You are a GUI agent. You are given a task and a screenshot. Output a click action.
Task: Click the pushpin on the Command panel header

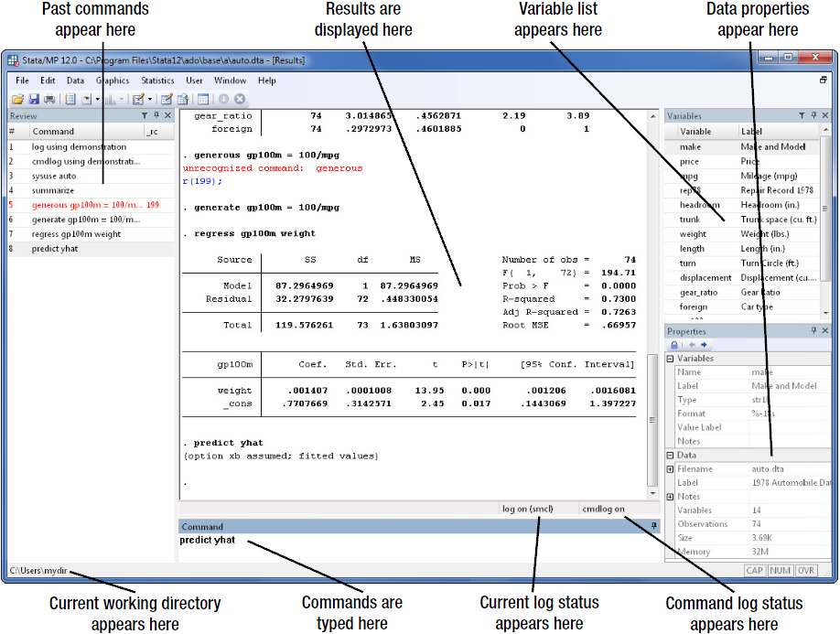click(654, 526)
